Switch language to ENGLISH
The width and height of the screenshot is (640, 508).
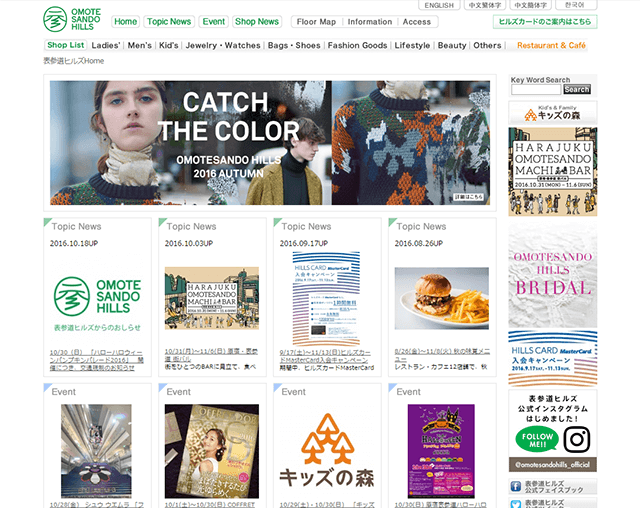coord(439,5)
